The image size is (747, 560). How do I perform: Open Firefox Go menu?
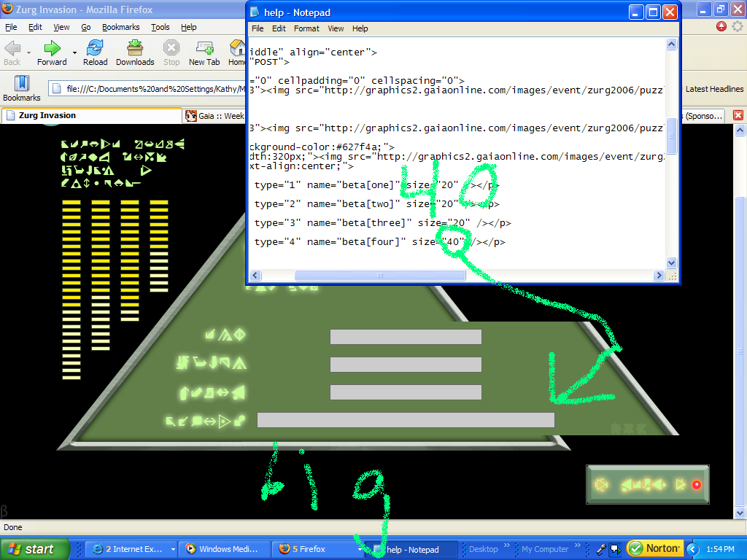click(x=86, y=27)
